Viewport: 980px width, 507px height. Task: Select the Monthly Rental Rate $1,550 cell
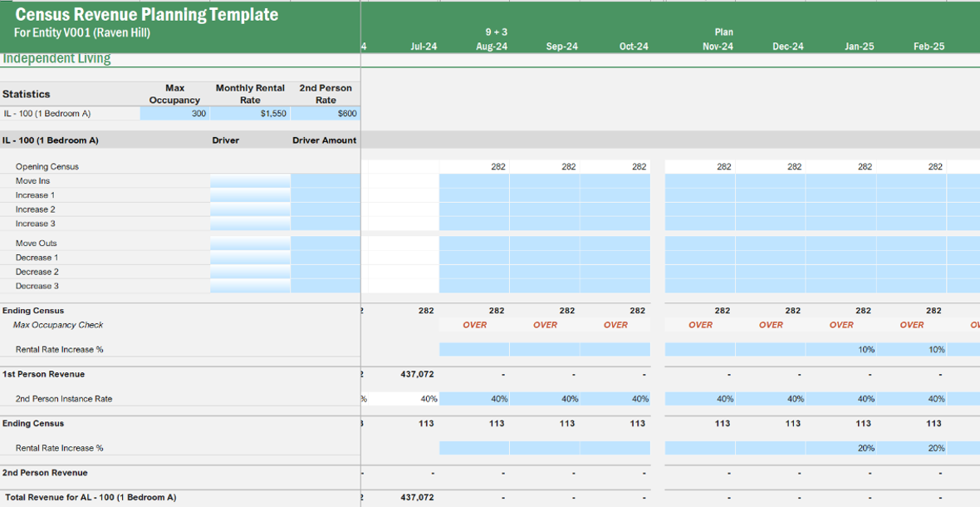coord(250,114)
